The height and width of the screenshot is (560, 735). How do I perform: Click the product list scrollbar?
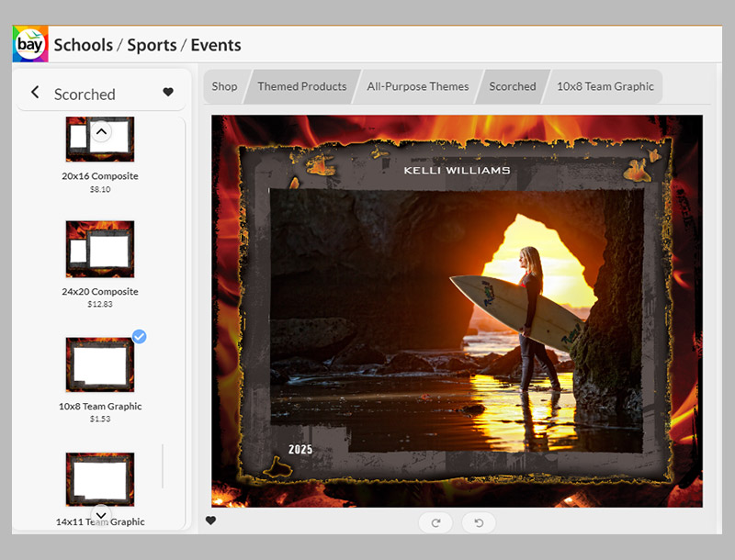[163, 466]
